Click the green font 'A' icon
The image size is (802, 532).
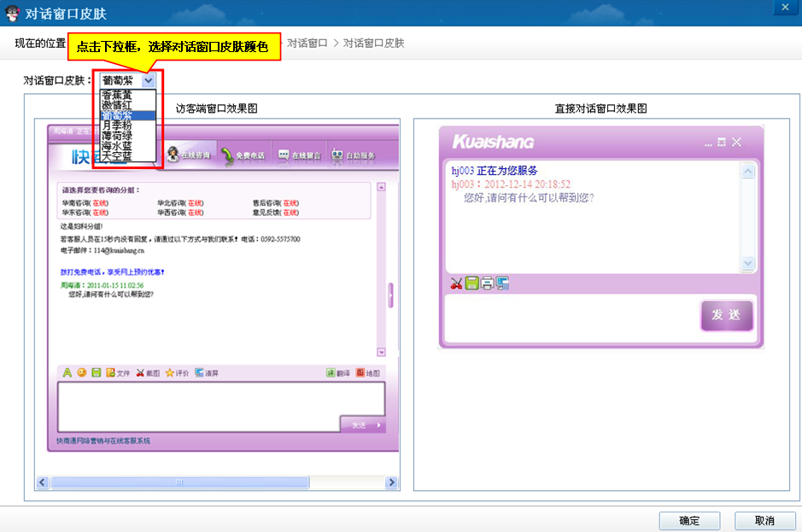coord(67,373)
